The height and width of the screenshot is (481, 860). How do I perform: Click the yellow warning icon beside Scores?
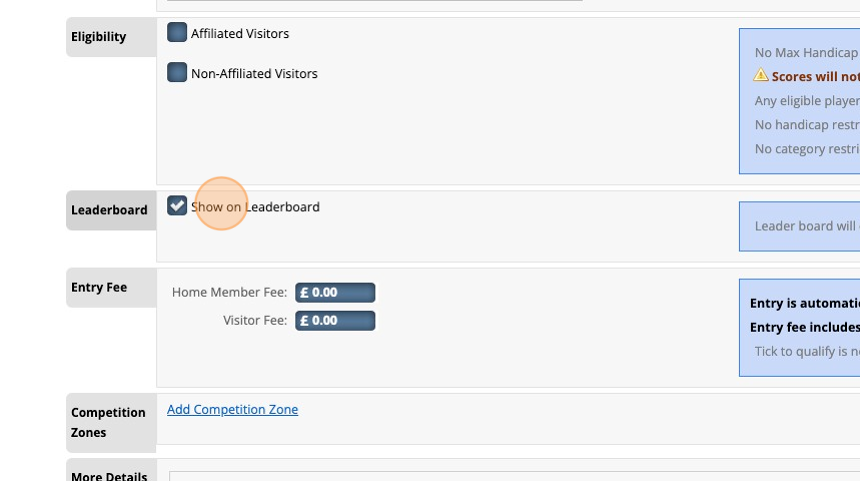tap(761, 75)
